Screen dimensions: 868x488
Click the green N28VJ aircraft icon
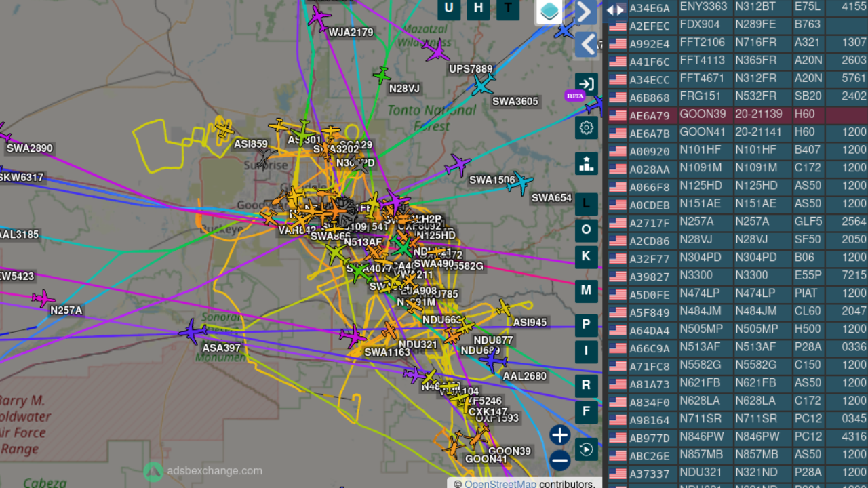pyautogui.click(x=382, y=75)
